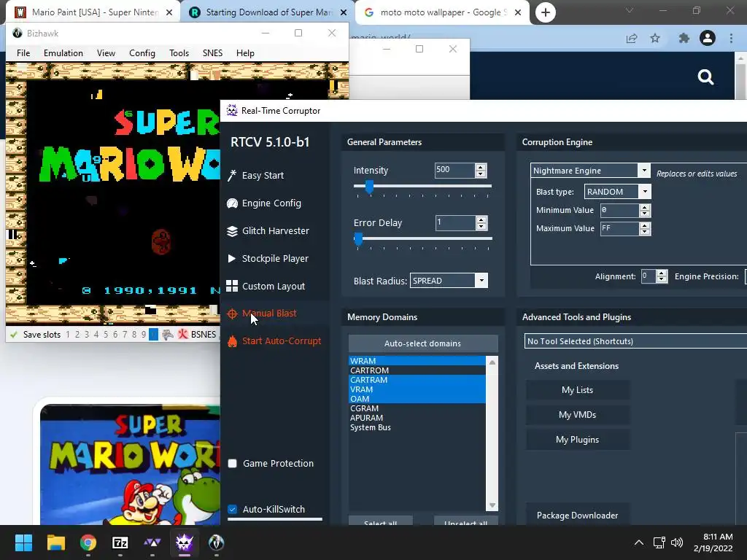Open Bizhawk Emulation menu
Image resolution: width=747 pixels, height=560 pixels.
tap(63, 52)
